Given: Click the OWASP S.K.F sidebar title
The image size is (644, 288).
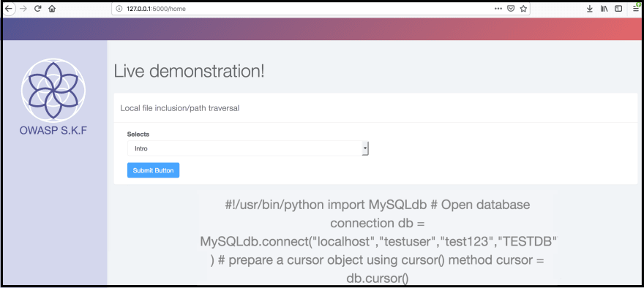Looking at the screenshot, I should [x=53, y=131].
